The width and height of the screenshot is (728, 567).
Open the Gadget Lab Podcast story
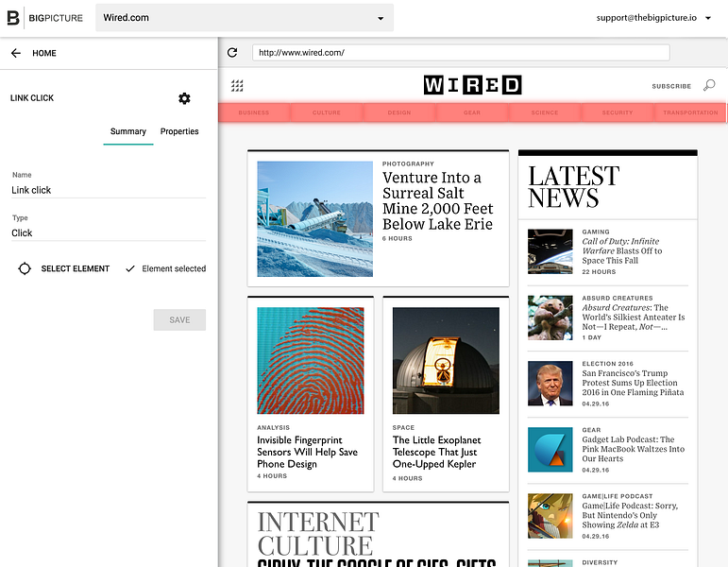click(x=634, y=449)
